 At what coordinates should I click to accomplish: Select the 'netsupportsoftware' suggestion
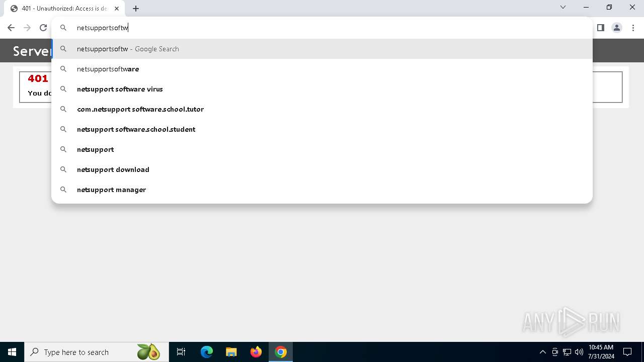pos(322,69)
